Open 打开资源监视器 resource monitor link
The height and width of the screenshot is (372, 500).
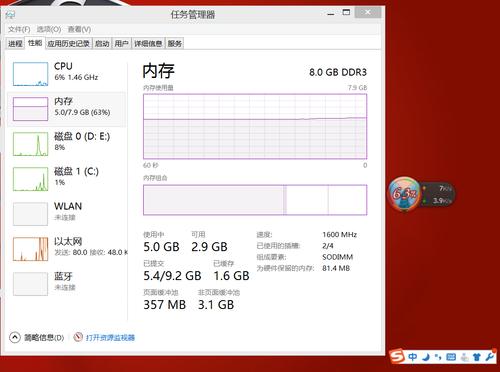pyautogui.click(x=110, y=338)
